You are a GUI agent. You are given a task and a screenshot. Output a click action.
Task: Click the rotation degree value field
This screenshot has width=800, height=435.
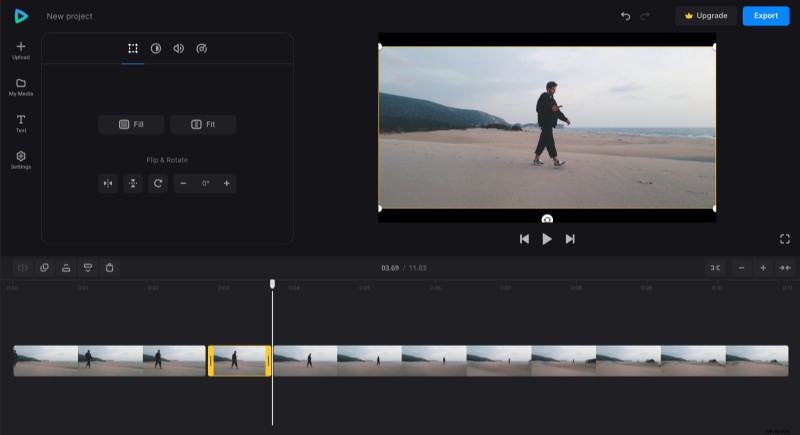click(205, 184)
